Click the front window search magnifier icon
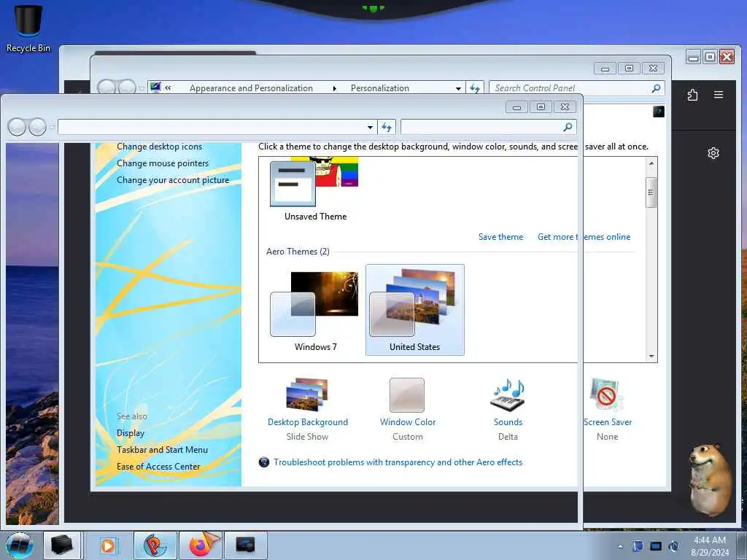 click(x=568, y=127)
